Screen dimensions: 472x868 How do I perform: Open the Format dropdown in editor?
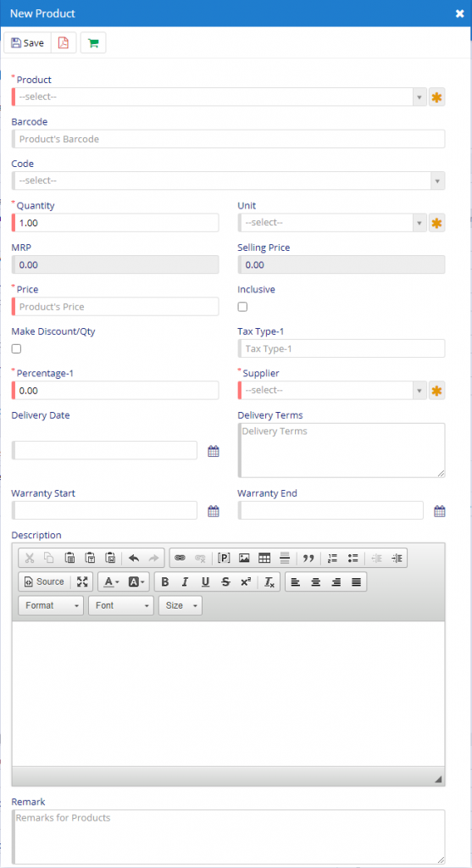tap(51, 605)
